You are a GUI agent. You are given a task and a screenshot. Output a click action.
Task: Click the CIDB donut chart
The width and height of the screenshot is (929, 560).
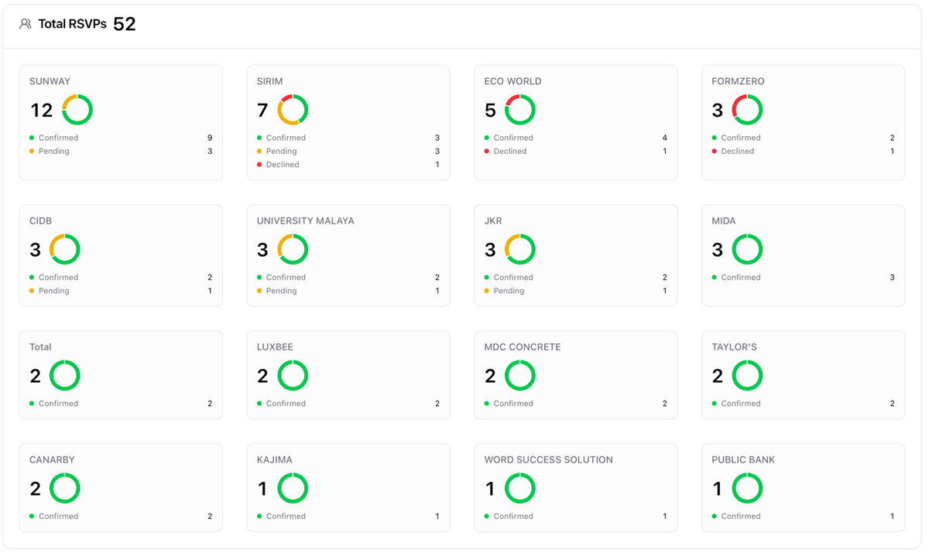point(65,249)
